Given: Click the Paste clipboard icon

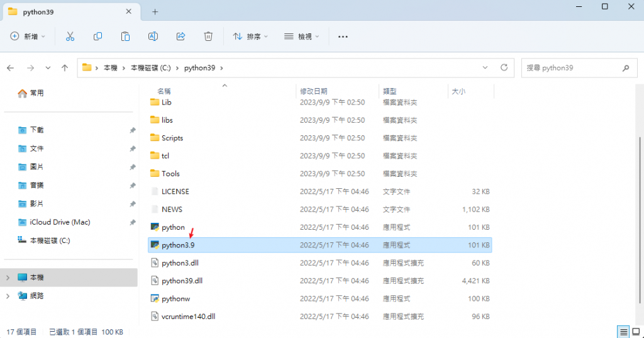Looking at the screenshot, I should (125, 37).
